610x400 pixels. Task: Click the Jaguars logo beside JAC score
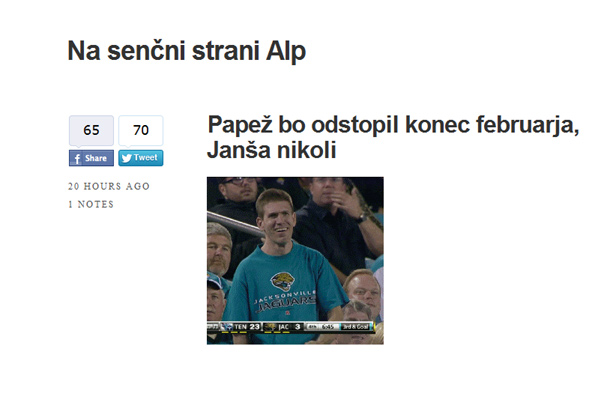click(270, 327)
